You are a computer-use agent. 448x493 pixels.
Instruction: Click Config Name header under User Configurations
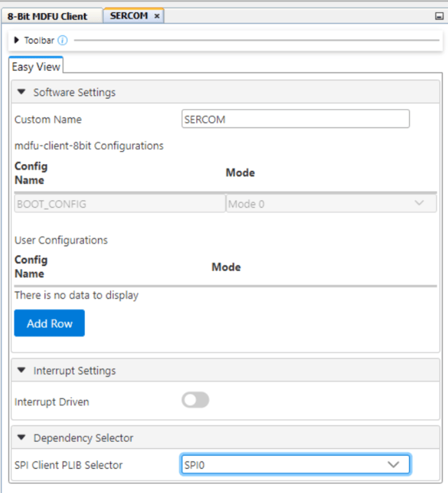click(x=31, y=267)
